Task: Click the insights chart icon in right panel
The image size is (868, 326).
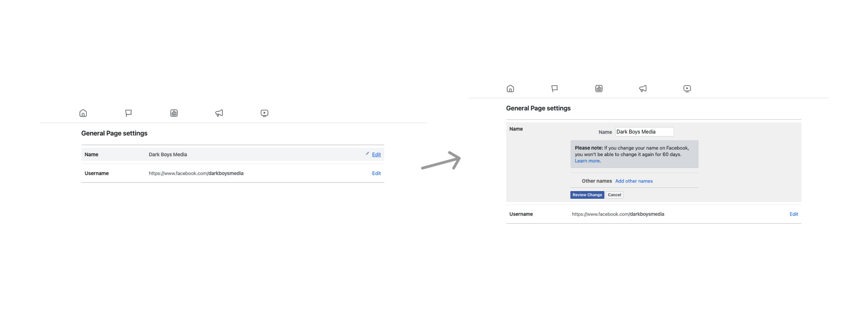Action: 599,89
